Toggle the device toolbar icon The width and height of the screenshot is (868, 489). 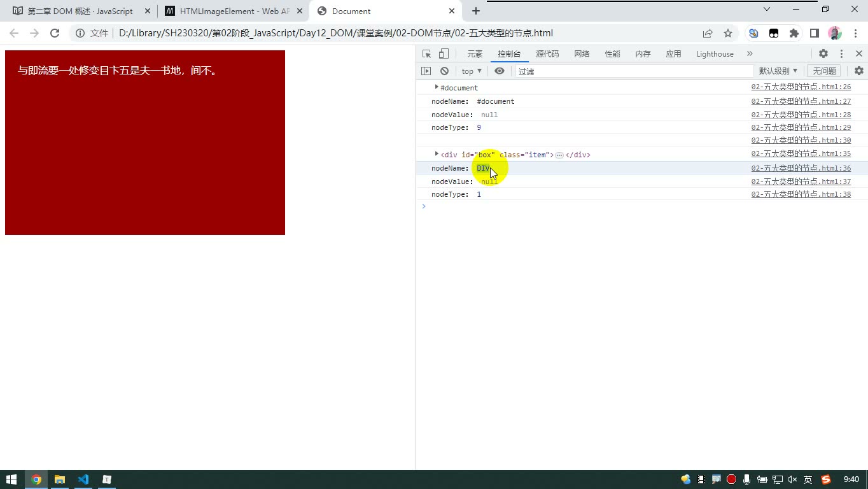[444, 54]
